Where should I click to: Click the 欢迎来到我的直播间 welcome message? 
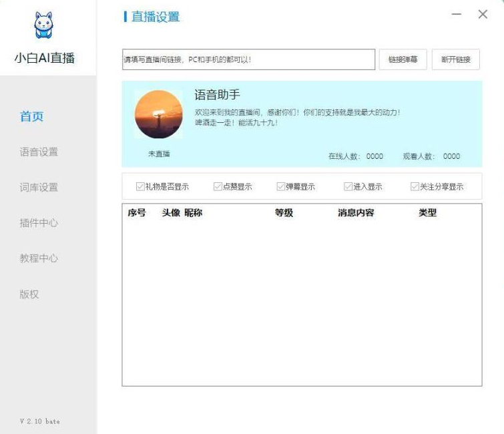pyautogui.click(x=297, y=113)
